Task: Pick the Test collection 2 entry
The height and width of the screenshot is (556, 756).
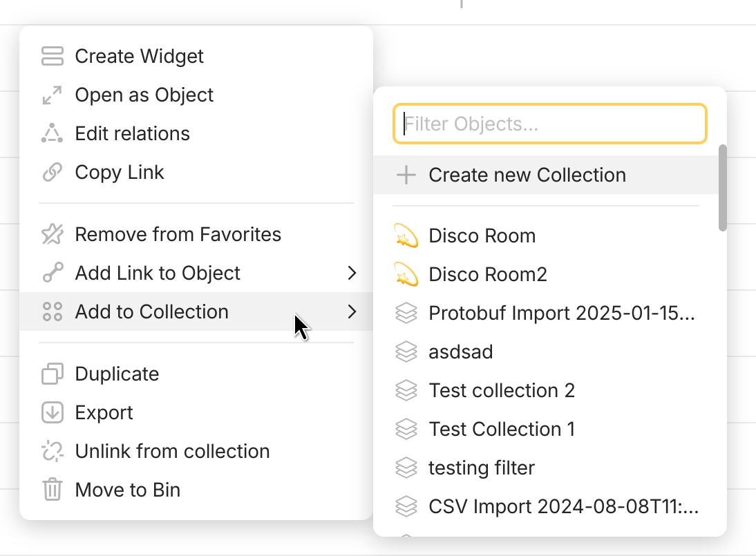Action: pyautogui.click(x=502, y=391)
